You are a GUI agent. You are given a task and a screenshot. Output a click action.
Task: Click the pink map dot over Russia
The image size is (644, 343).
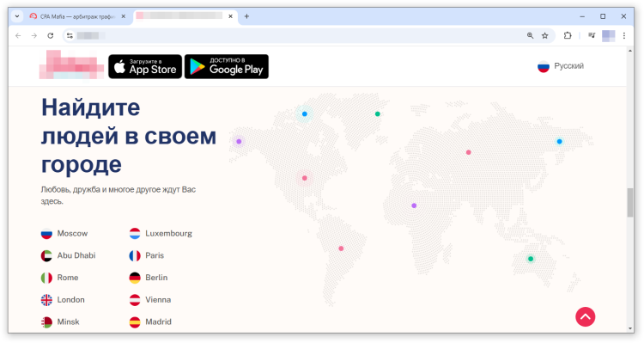click(x=468, y=152)
